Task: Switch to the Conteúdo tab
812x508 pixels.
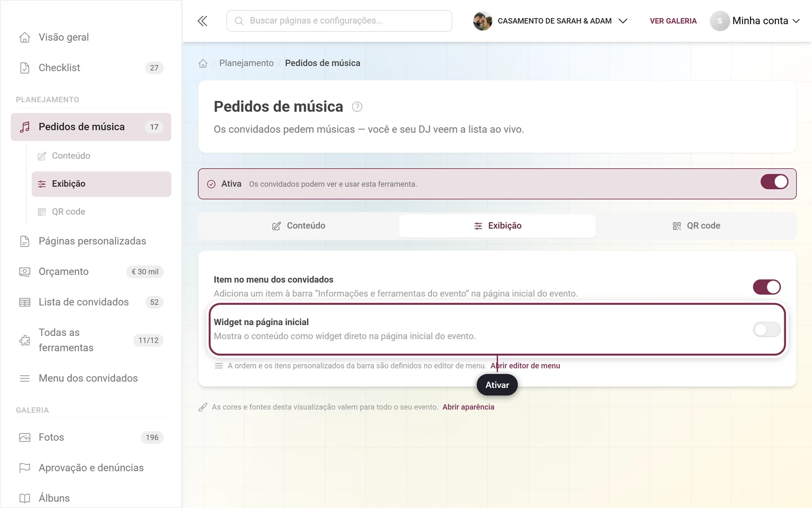Action: tap(299, 226)
